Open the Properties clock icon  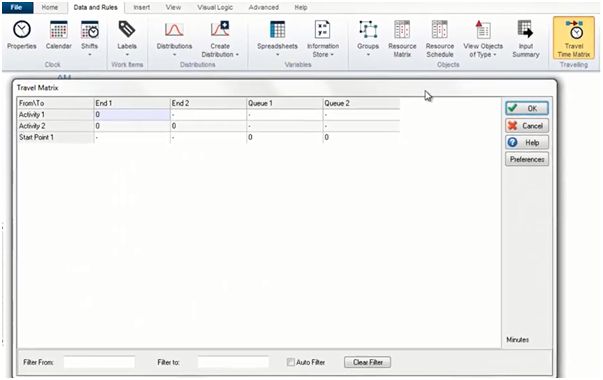coord(22,30)
